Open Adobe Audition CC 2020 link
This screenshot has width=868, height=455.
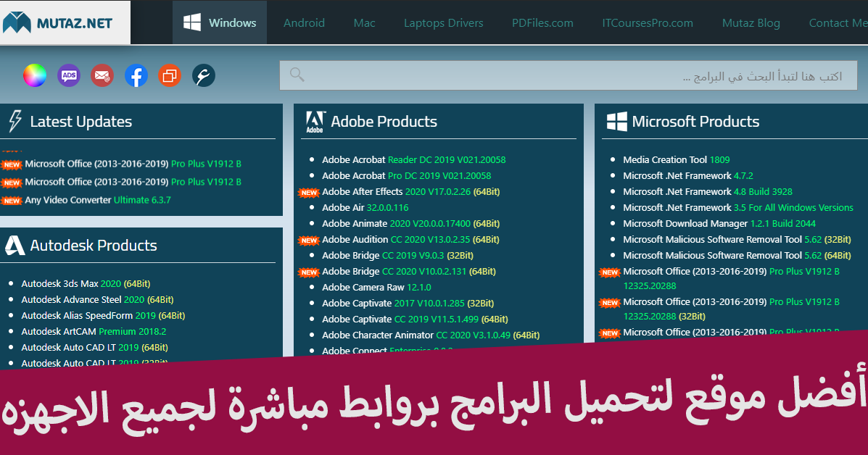pos(410,239)
